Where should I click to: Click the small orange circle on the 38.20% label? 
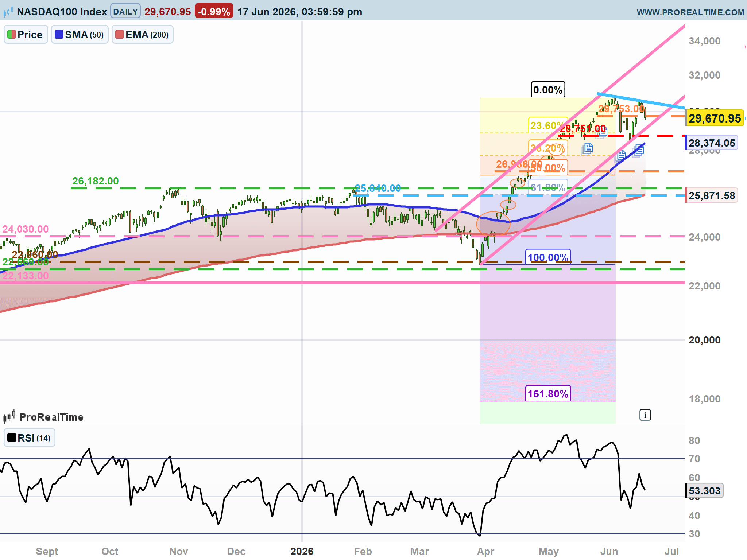coord(556,149)
